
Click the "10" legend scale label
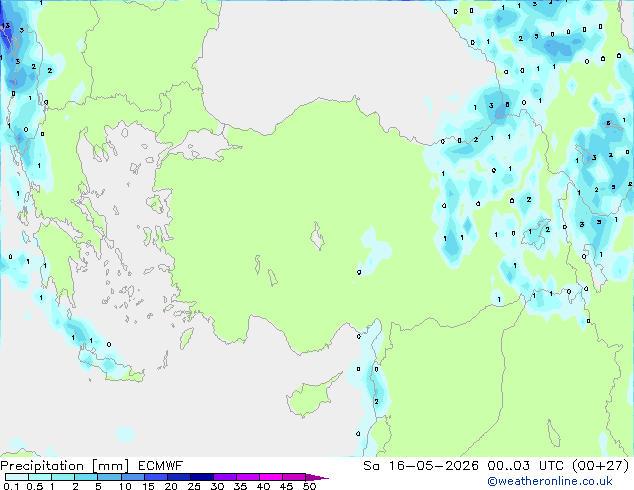click(x=125, y=486)
